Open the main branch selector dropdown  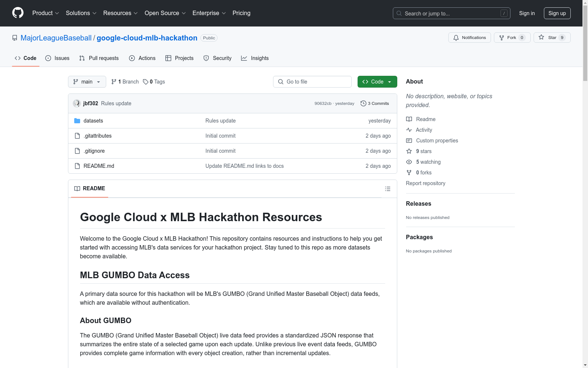click(x=87, y=82)
